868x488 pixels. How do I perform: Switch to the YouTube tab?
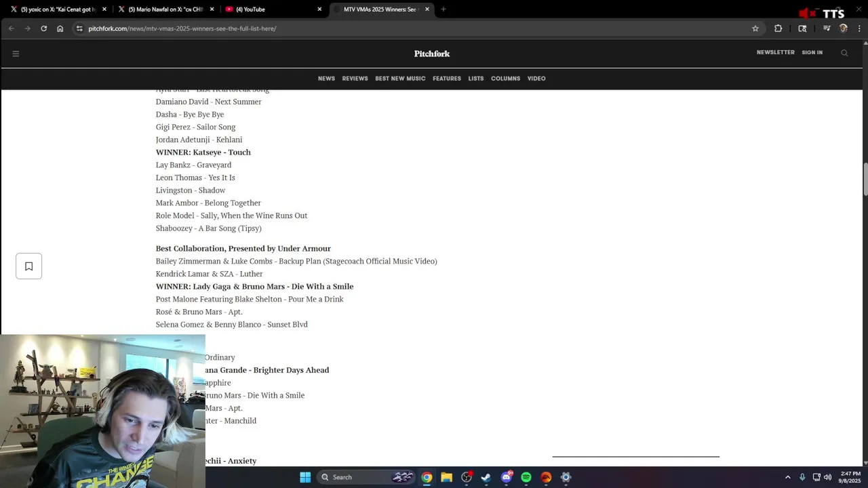[273, 9]
